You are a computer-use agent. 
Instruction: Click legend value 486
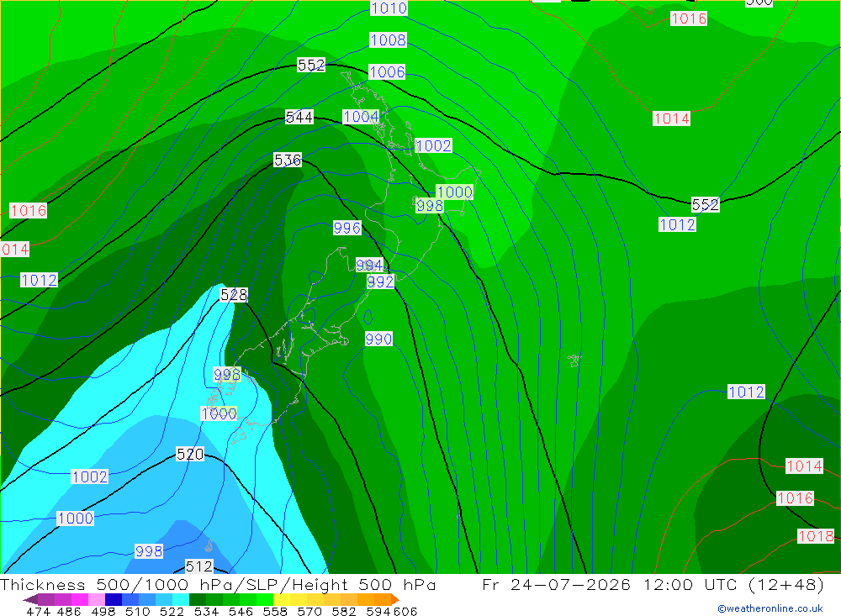[69, 612]
